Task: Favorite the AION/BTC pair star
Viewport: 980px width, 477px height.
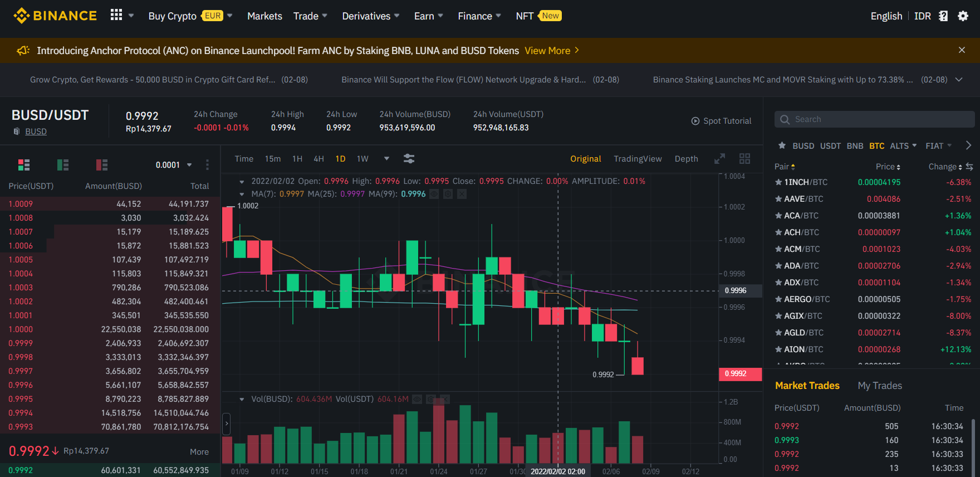Action: click(778, 349)
